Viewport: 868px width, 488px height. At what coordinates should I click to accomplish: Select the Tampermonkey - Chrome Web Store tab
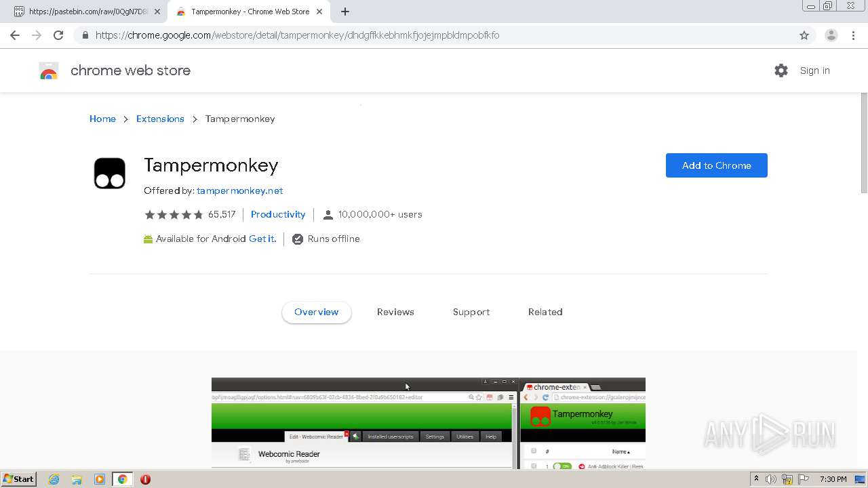coord(250,12)
